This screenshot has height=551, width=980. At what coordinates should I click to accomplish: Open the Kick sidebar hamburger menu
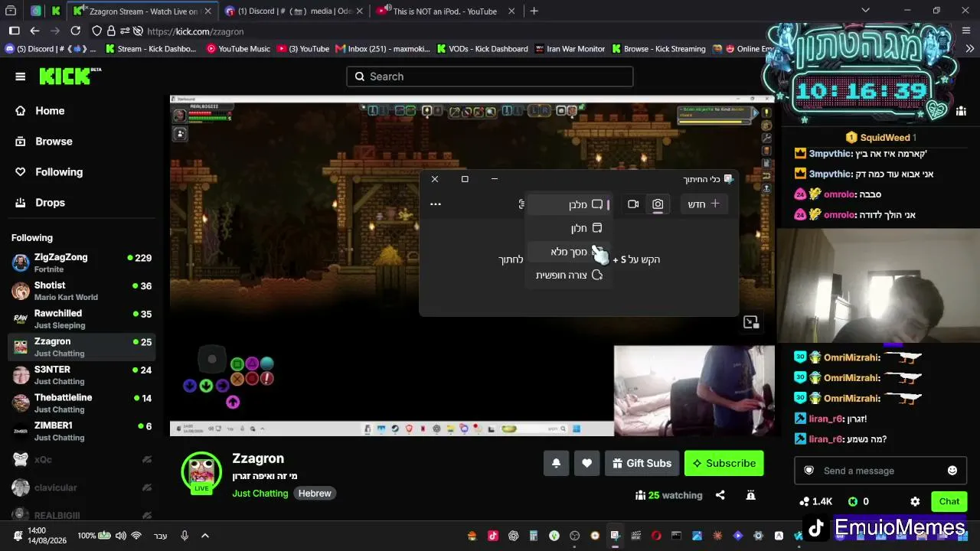(21, 77)
